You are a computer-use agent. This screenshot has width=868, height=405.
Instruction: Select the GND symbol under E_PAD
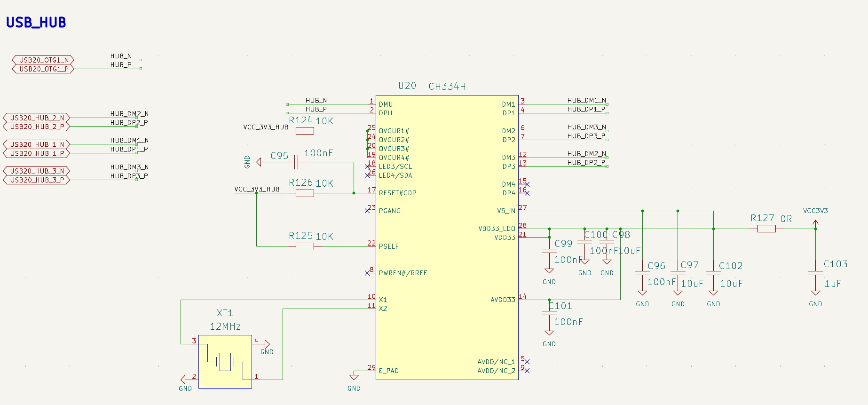coord(354,377)
